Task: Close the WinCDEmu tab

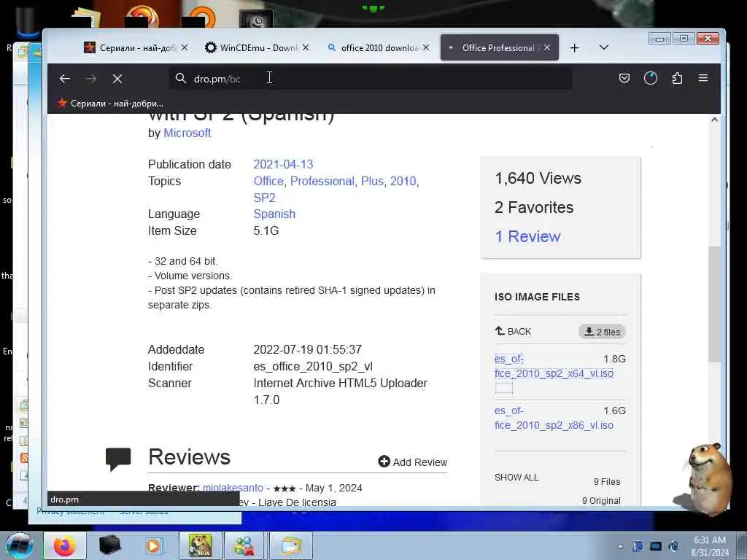Action: tap(306, 47)
